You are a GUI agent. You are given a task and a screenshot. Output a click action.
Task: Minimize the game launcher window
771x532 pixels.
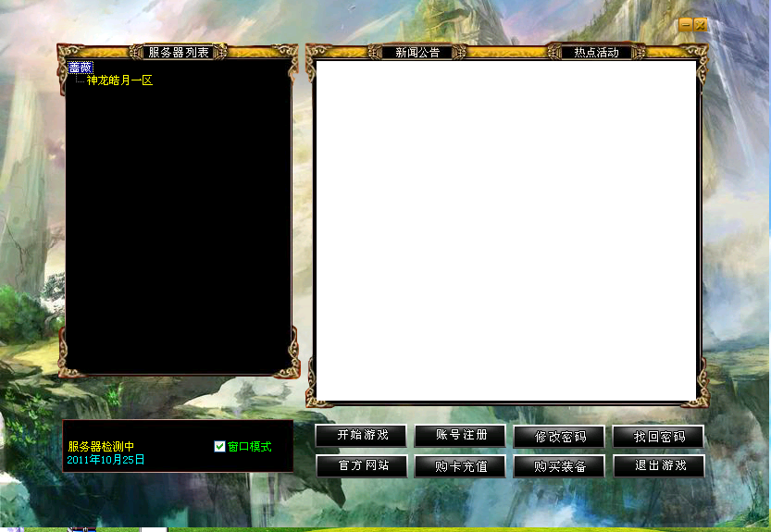pos(685,25)
